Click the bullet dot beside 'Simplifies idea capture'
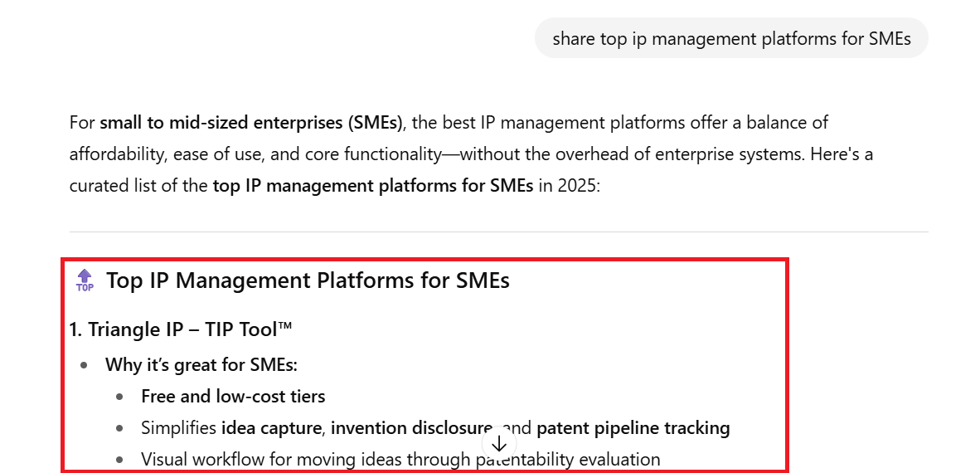The width and height of the screenshot is (980, 473). [120, 428]
